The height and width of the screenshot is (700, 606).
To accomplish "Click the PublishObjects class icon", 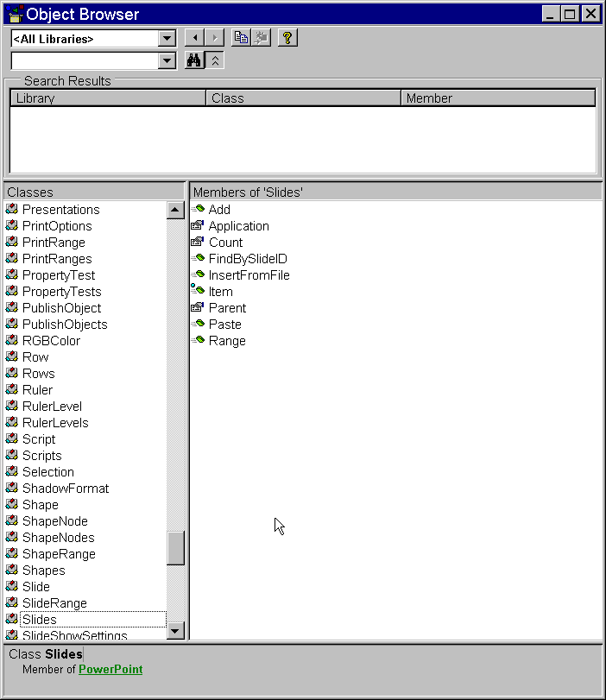I will click(x=12, y=324).
